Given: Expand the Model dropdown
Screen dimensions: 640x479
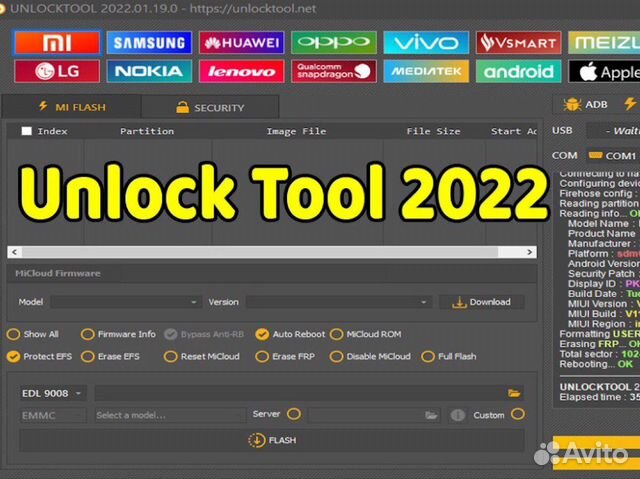Looking at the screenshot, I should [125, 301].
